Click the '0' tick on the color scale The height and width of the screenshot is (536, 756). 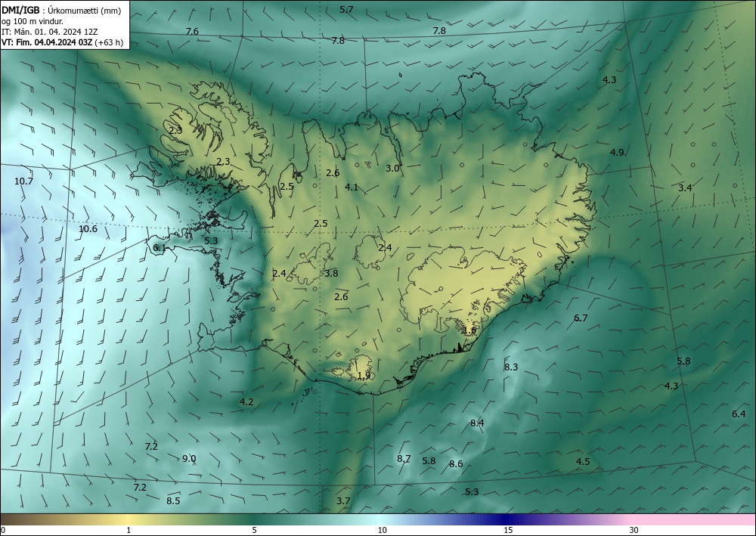click(x=3, y=531)
